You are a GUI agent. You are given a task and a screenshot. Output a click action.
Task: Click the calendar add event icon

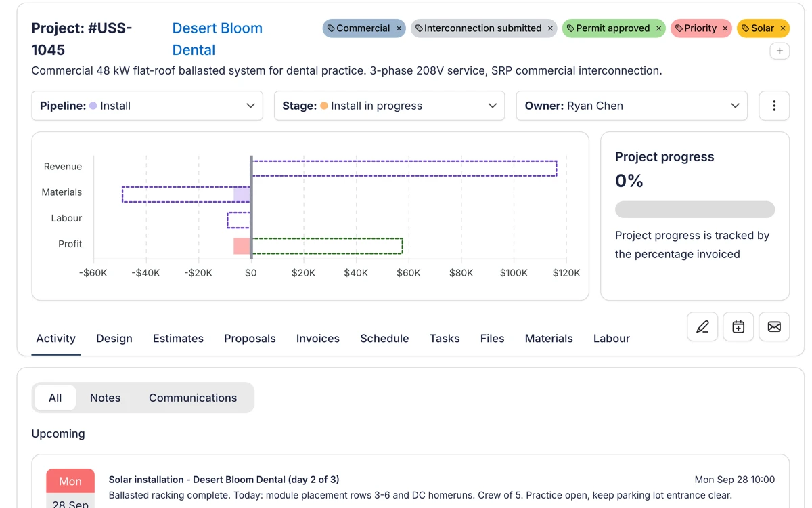point(738,326)
